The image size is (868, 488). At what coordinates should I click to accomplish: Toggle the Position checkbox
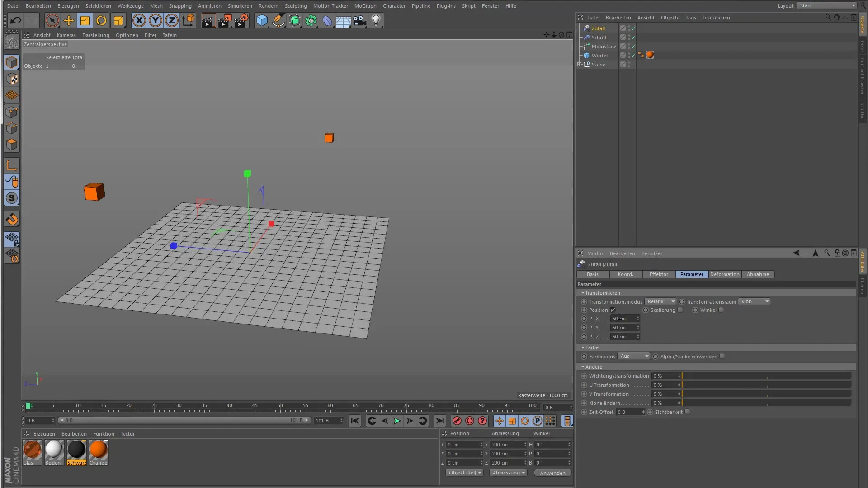[x=613, y=310]
